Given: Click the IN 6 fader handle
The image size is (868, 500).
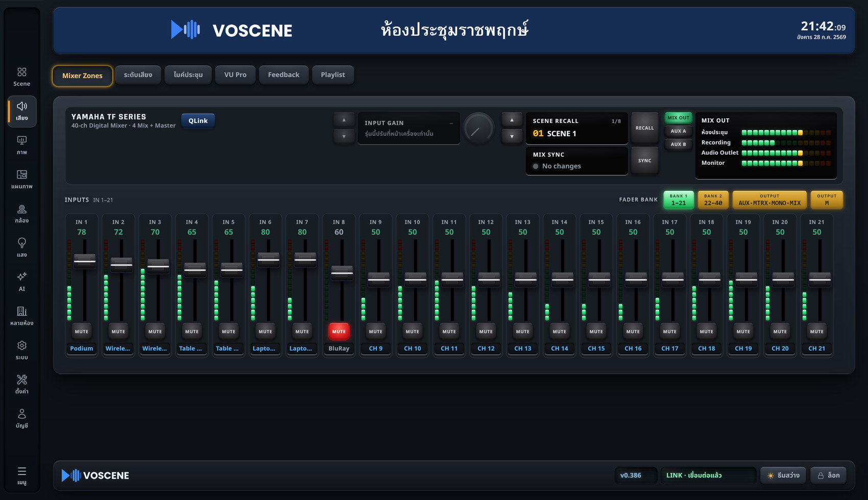Looking at the screenshot, I should pyautogui.click(x=269, y=259).
